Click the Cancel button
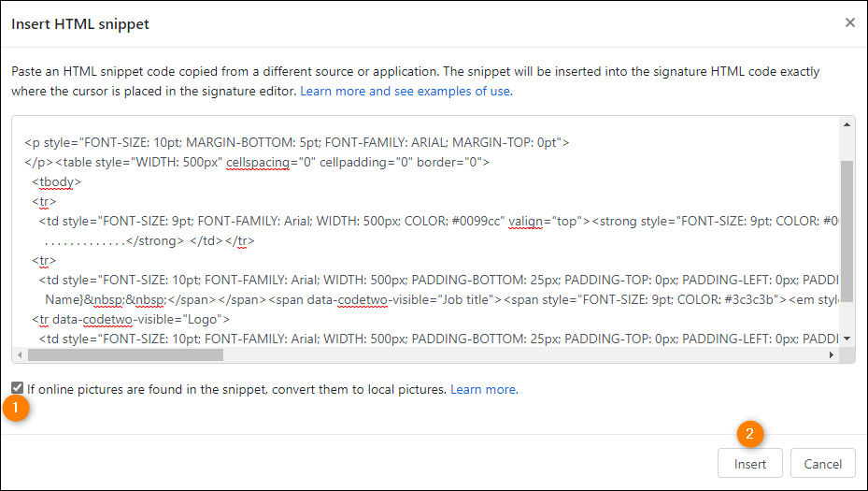This screenshot has height=491, width=868. (x=822, y=463)
